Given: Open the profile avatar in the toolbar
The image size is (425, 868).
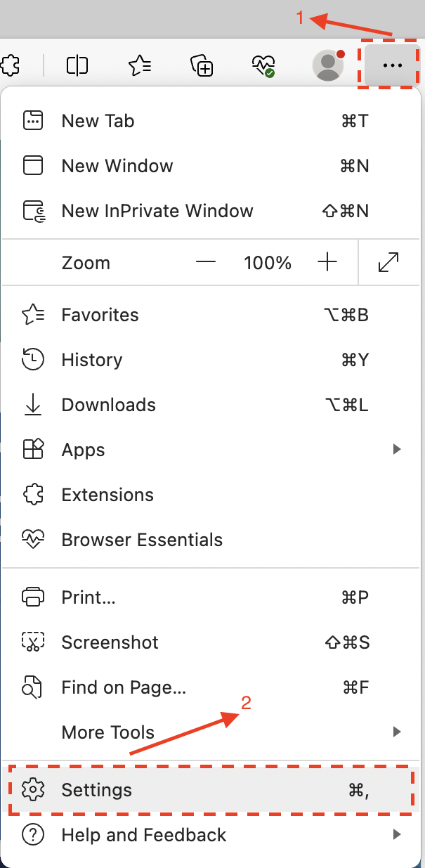Looking at the screenshot, I should point(327,65).
